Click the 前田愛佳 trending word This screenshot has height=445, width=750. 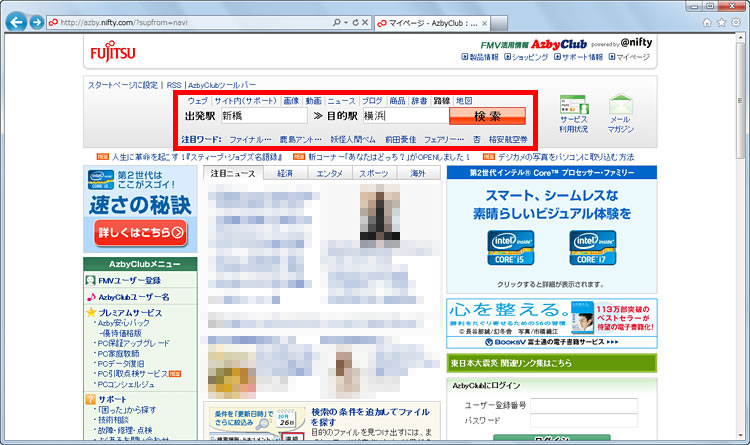(400, 139)
